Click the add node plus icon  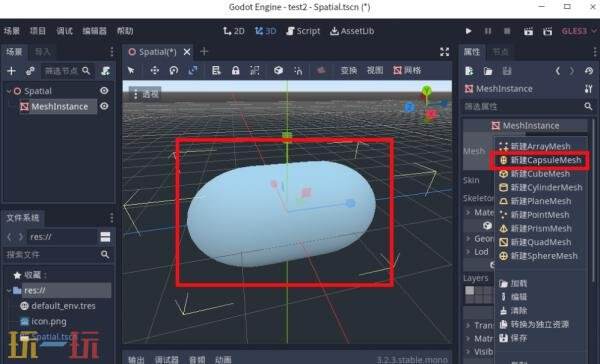[11, 71]
